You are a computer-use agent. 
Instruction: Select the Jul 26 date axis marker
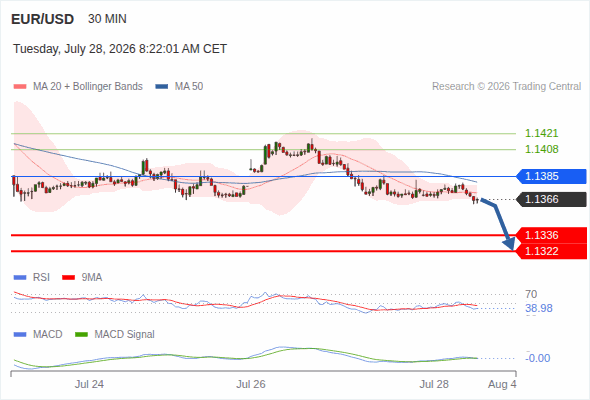(x=251, y=384)
